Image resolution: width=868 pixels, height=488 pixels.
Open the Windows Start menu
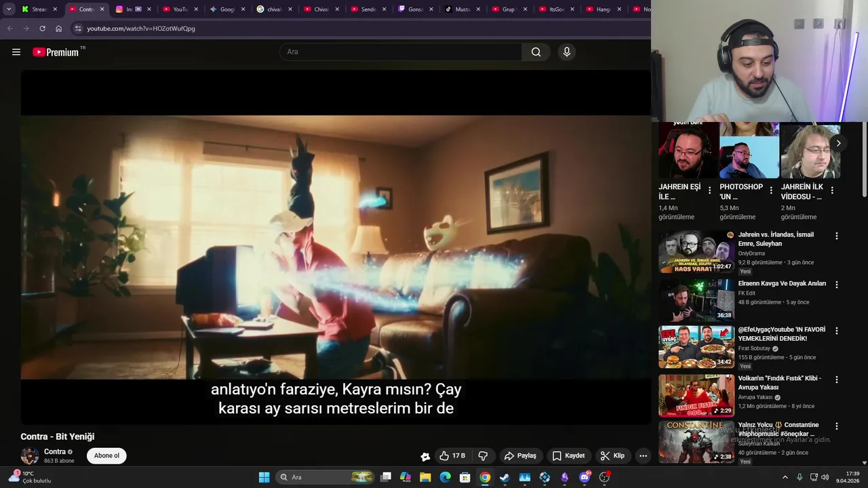[x=264, y=477]
